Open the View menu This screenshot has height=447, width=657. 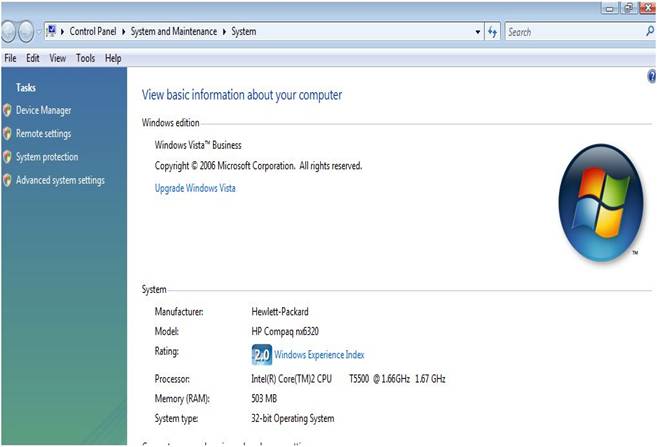tap(58, 58)
